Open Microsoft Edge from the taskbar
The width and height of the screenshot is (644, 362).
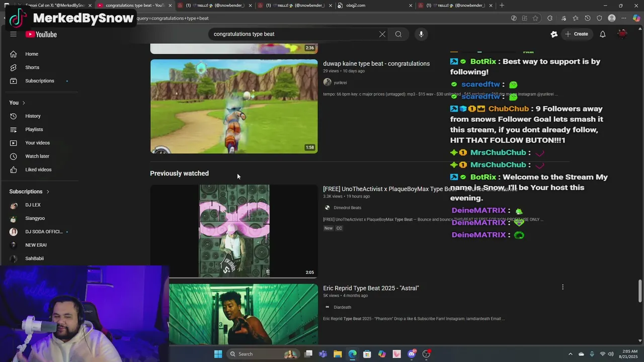[x=352, y=354]
